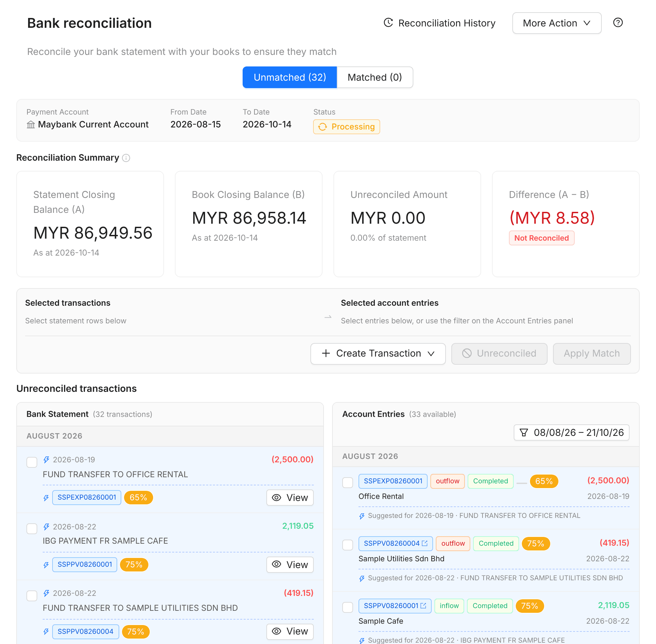Viewport: 656px width, 644px height.
Task: Click the Not Reconciled badge
Action: click(541, 238)
